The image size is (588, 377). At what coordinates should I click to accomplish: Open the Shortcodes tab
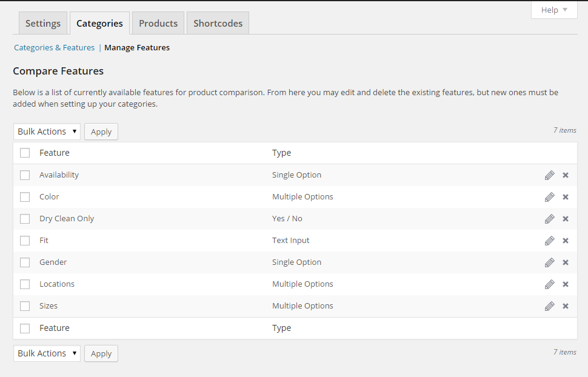218,24
